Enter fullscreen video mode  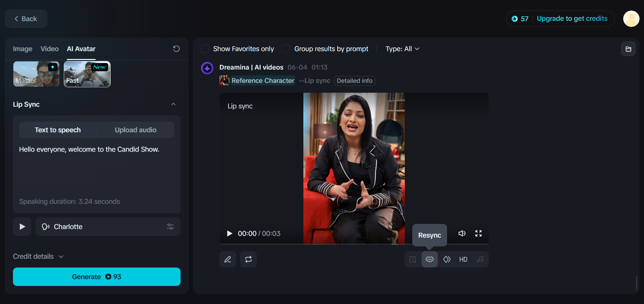[x=478, y=233]
